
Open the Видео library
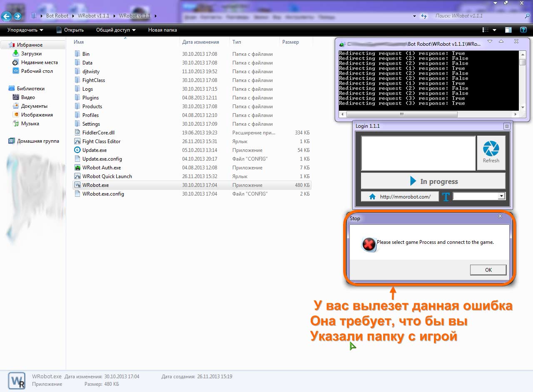pyautogui.click(x=28, y=97)
